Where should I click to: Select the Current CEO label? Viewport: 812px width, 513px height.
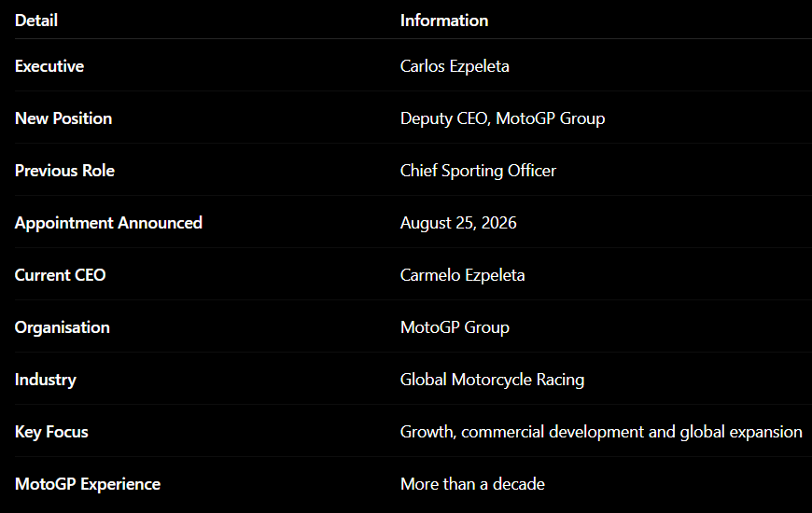pyautogui.click(x=60, y=275)
